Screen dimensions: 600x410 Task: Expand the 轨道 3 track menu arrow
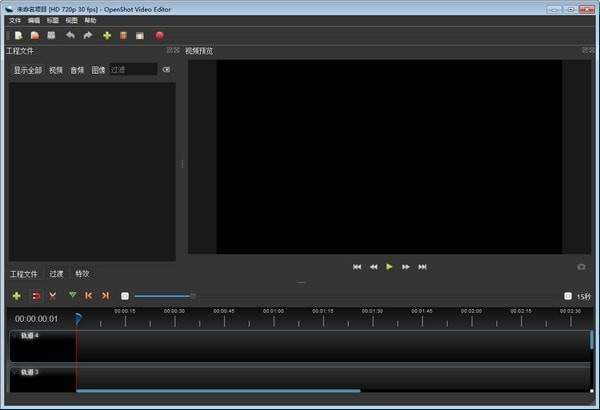point(14,371)
